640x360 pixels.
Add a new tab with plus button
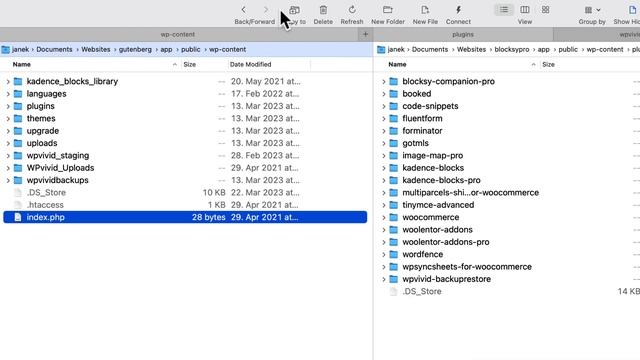[x=365, y=34]
